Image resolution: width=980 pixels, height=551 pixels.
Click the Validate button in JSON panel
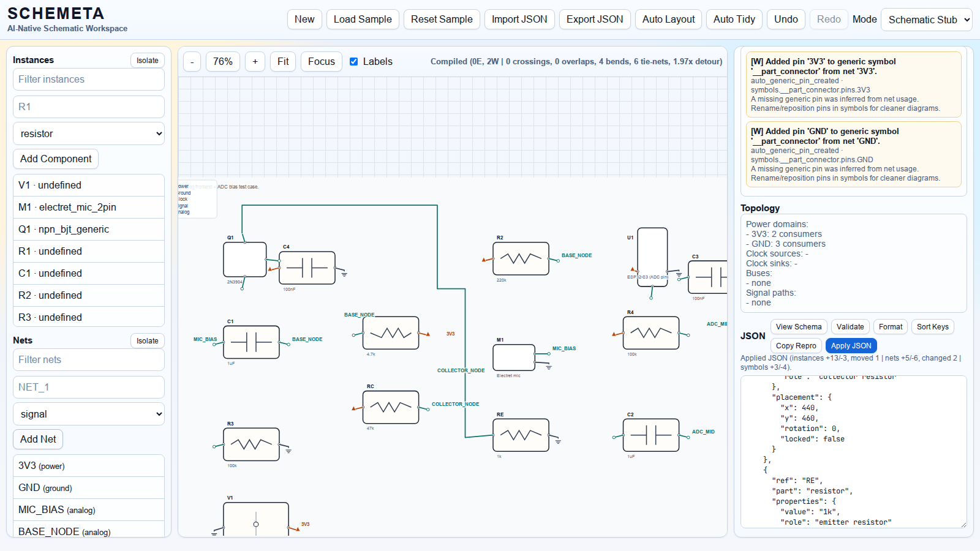click(x=850, y=327)
